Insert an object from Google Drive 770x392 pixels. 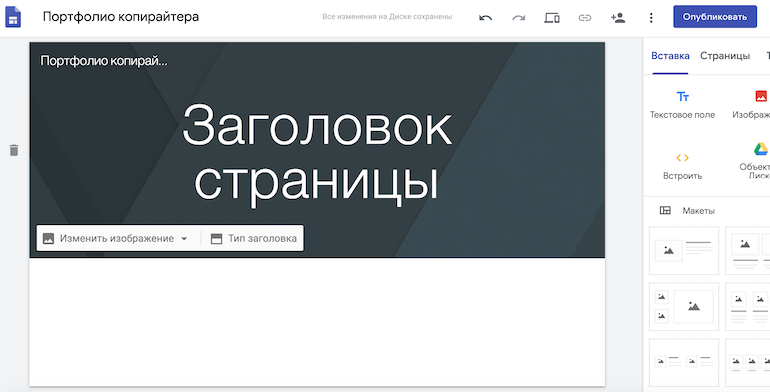[x=755, y=162]
